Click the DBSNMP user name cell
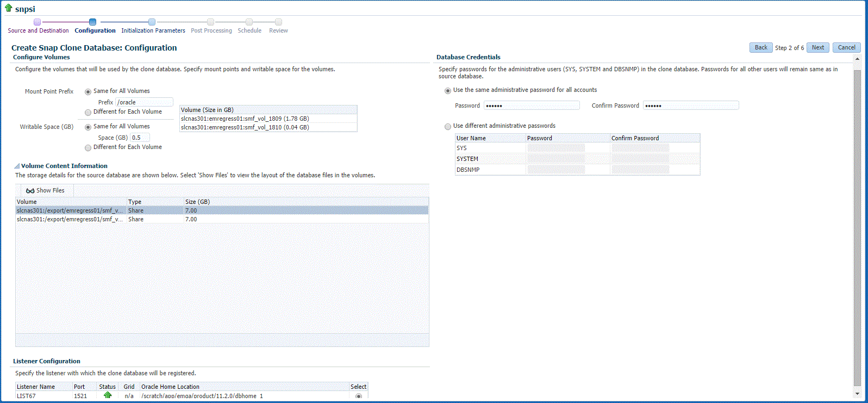This screenshot has height=403, width=868. click(490, 170)
